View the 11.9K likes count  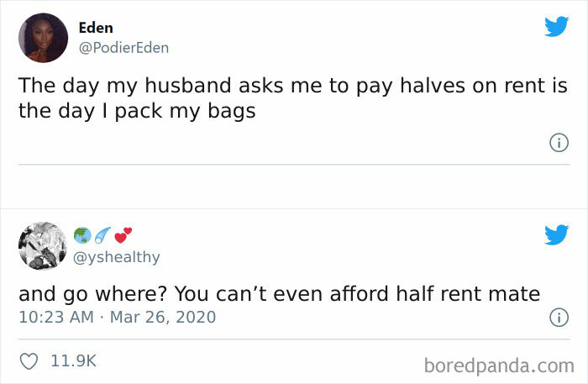(x=74, y=361)
